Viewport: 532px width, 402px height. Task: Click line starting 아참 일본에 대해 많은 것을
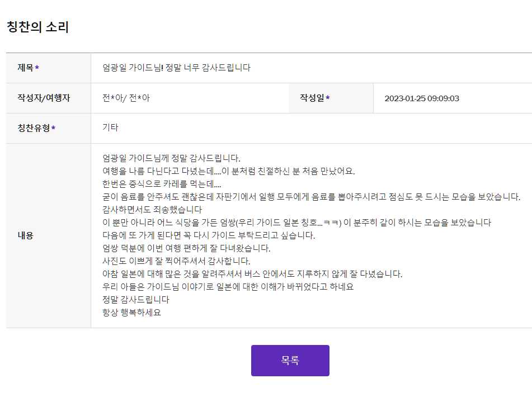click(252, 274)
